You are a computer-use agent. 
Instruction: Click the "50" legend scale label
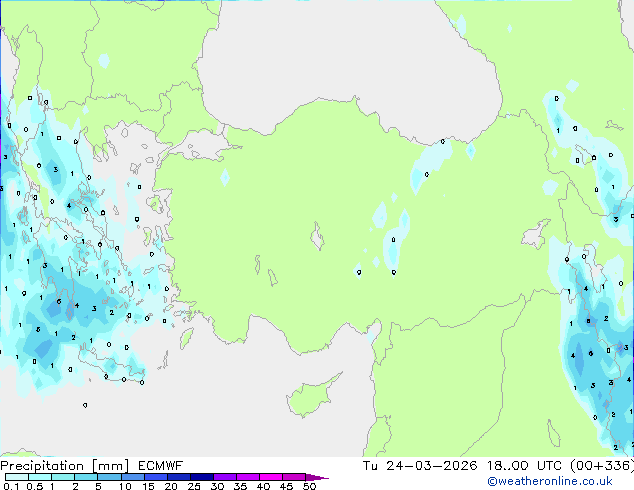309,486
